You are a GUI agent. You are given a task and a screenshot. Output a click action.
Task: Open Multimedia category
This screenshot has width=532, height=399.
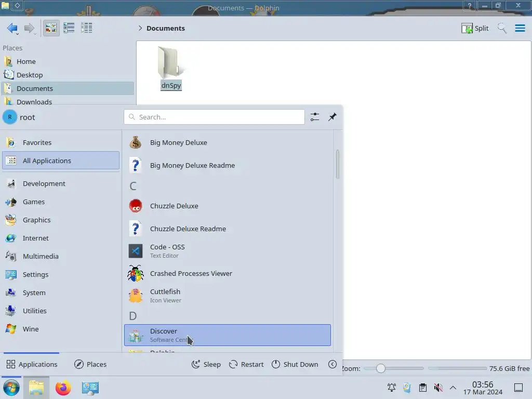[61, 257]
